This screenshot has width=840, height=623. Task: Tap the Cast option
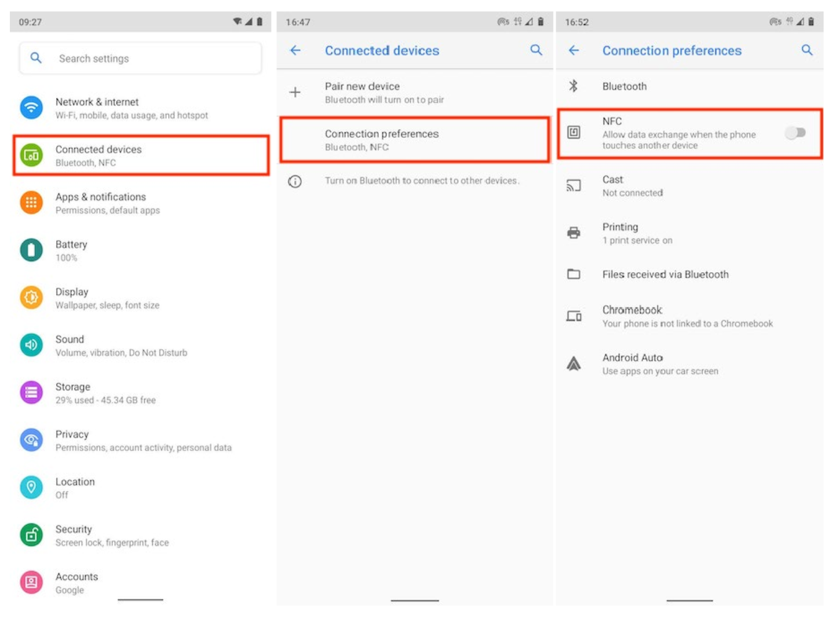(632, 185)
